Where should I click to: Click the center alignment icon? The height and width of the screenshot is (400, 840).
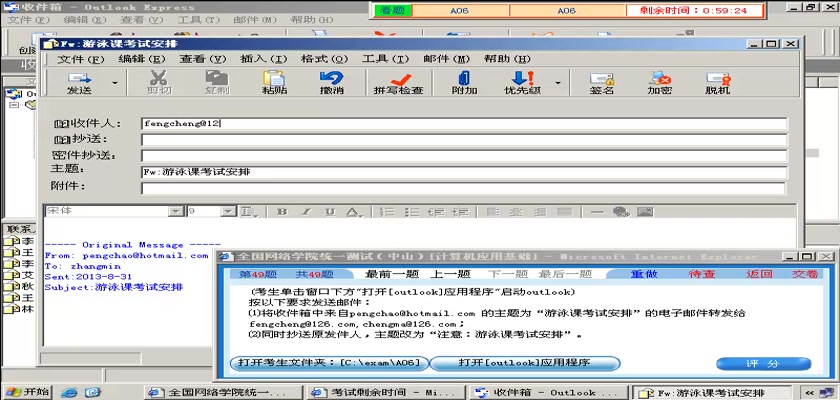pyautogui.click(x=516, y=212)
